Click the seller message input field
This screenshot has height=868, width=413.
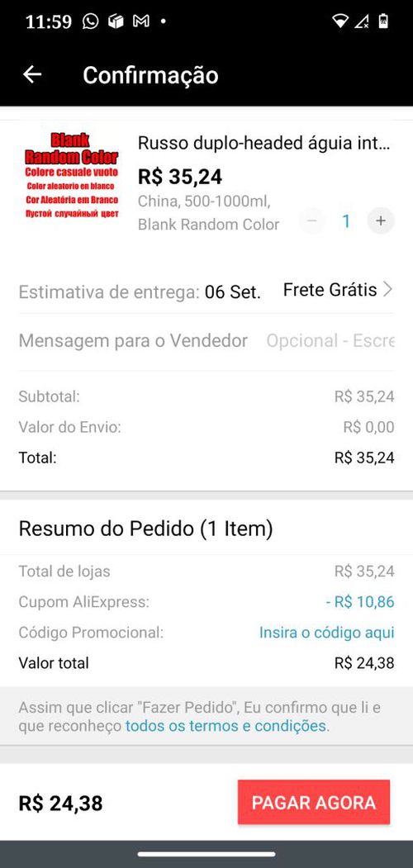pyautogui.click(x=330, y=341)
